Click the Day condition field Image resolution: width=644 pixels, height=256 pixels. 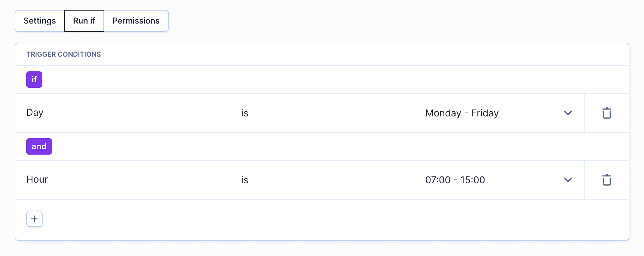(123, 113)
